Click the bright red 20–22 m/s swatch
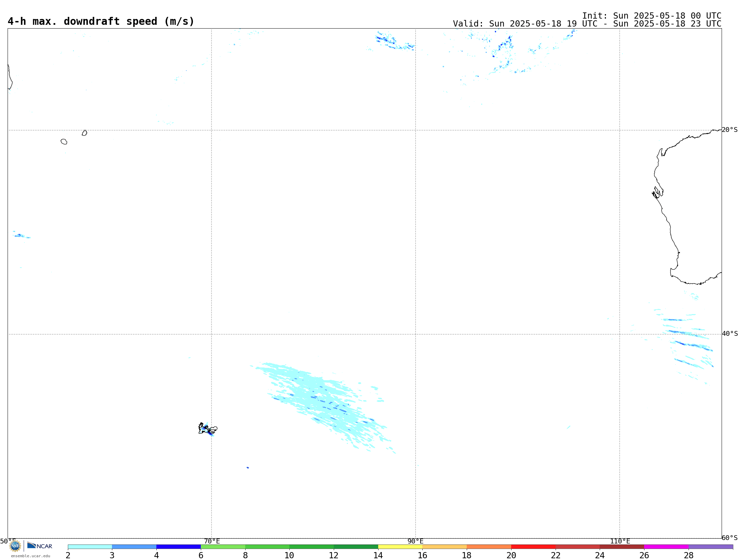 click(x=533, y=547)
